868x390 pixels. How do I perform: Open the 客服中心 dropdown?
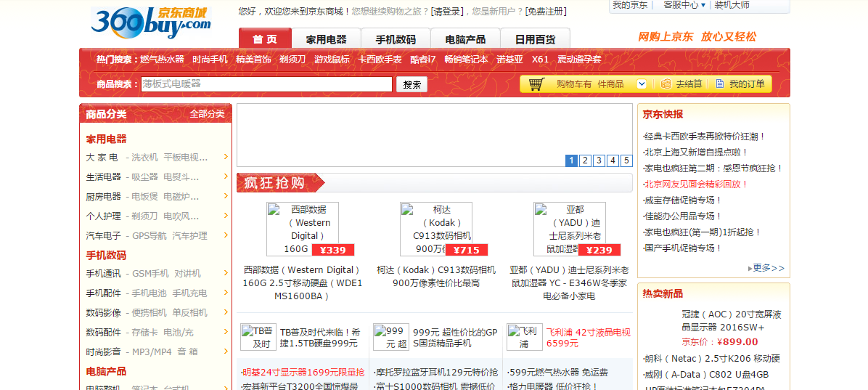tap(684, 5)
